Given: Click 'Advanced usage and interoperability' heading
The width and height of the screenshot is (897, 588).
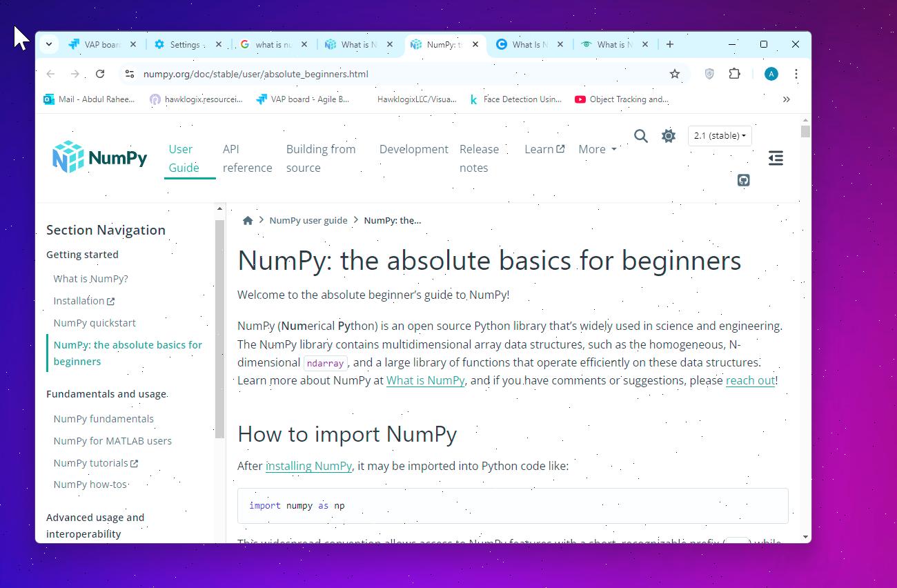Looking at the screenshot, I should pos(95,525).
